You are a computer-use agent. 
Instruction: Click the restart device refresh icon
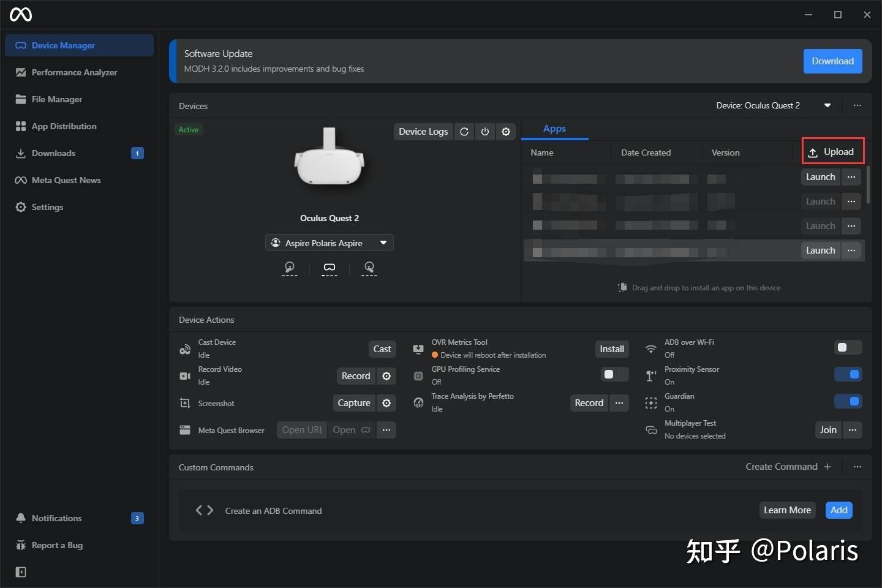click(x=465, y=131)
